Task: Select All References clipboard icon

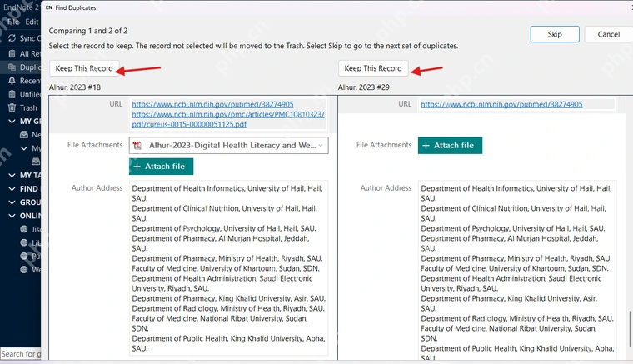Action: pyautogui.click(x=12, y=53)
